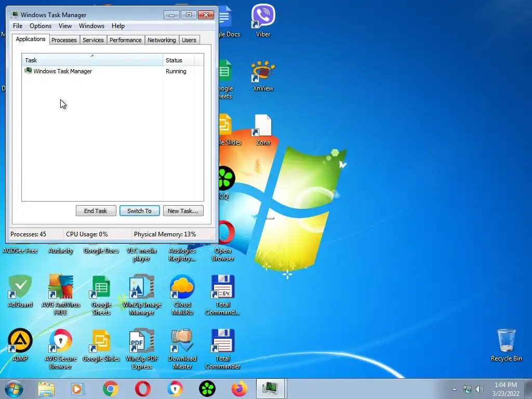
Task: Switch to the Networking tab
Action: (162, 40)
